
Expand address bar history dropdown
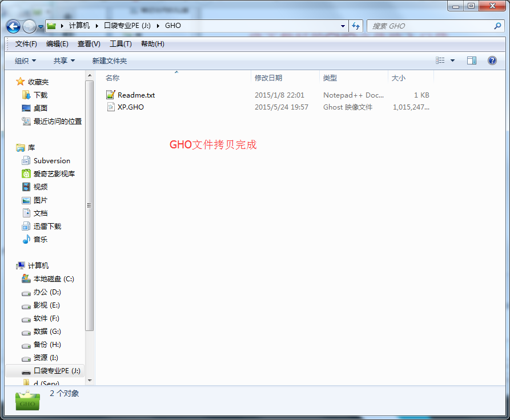343,26
